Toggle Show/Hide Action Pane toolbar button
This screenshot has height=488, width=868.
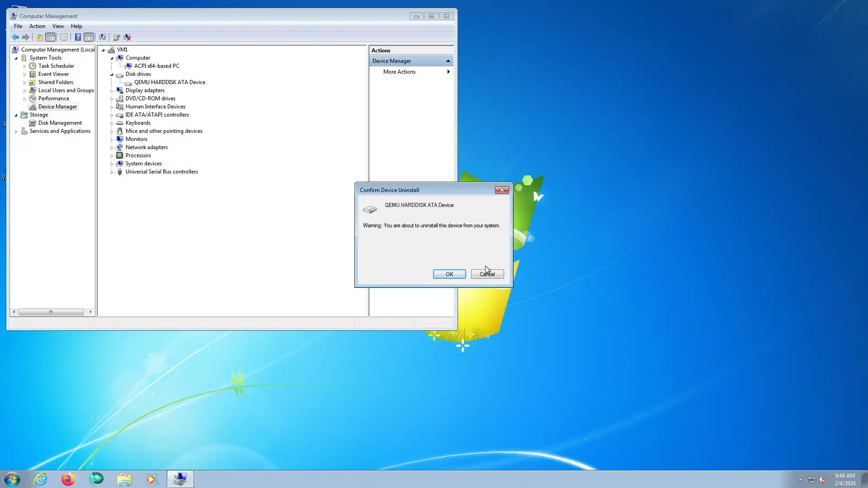pyautogui.click(x=89, y=38)
